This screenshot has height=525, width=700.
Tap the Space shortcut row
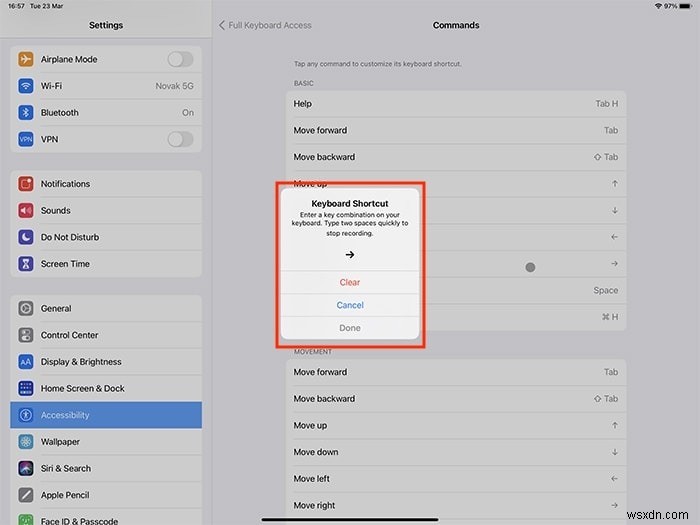(523, 290)
